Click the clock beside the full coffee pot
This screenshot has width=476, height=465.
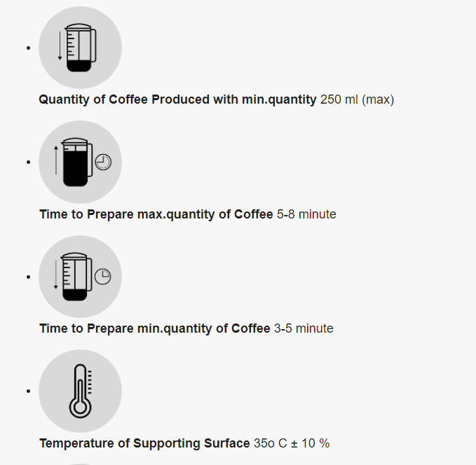click(x=103, y=162)
